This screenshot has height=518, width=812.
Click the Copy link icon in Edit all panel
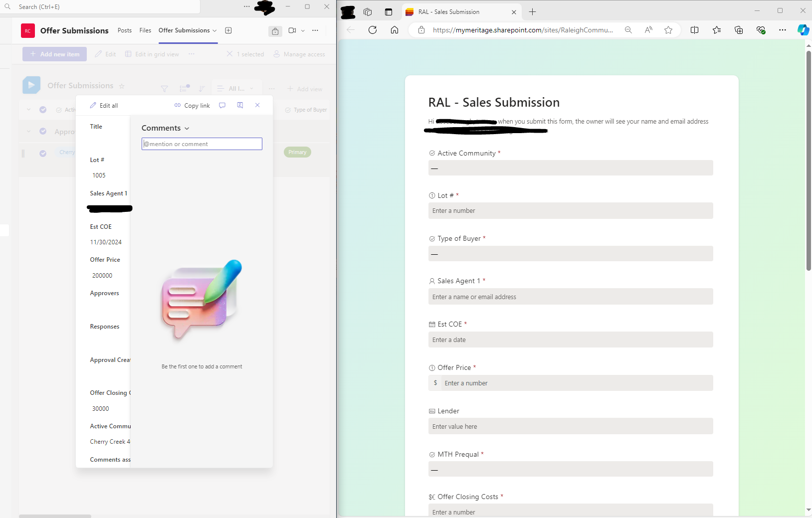click(178, 105)
